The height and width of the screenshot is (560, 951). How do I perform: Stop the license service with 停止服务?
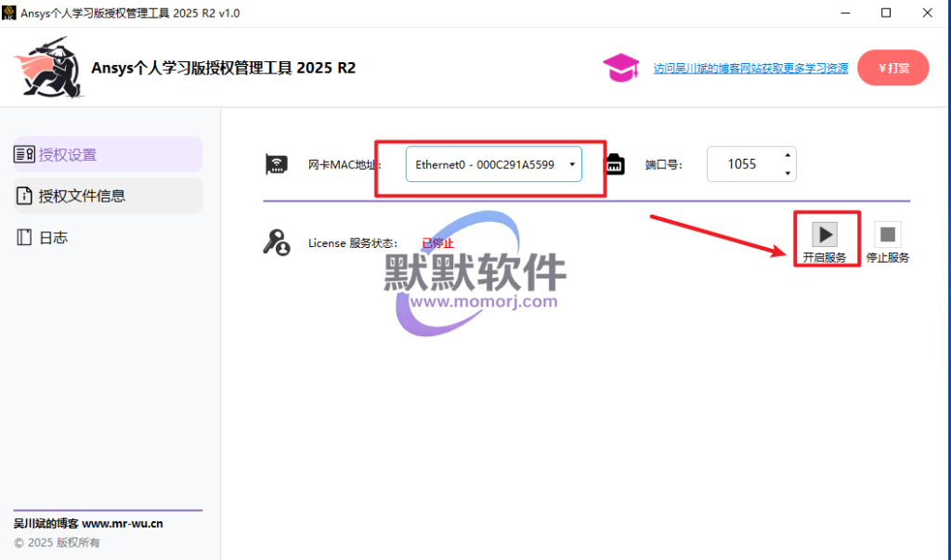(887, 240)
